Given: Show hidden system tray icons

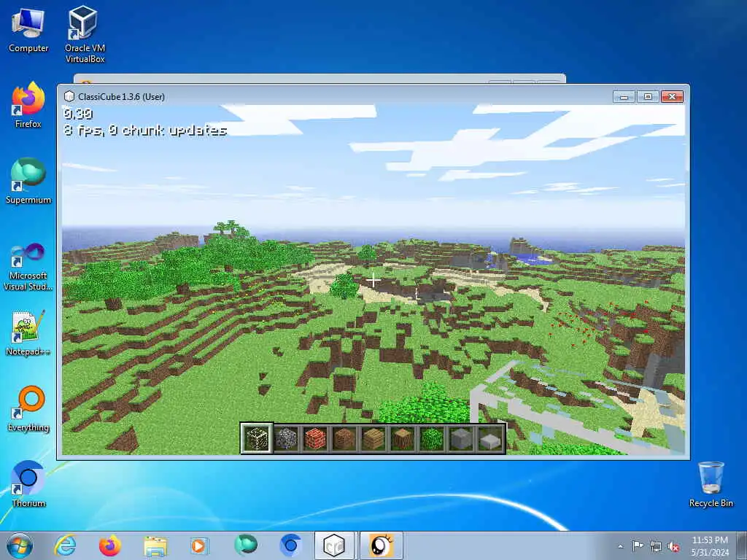Looking at the screenshot, I should coord(620,546).
